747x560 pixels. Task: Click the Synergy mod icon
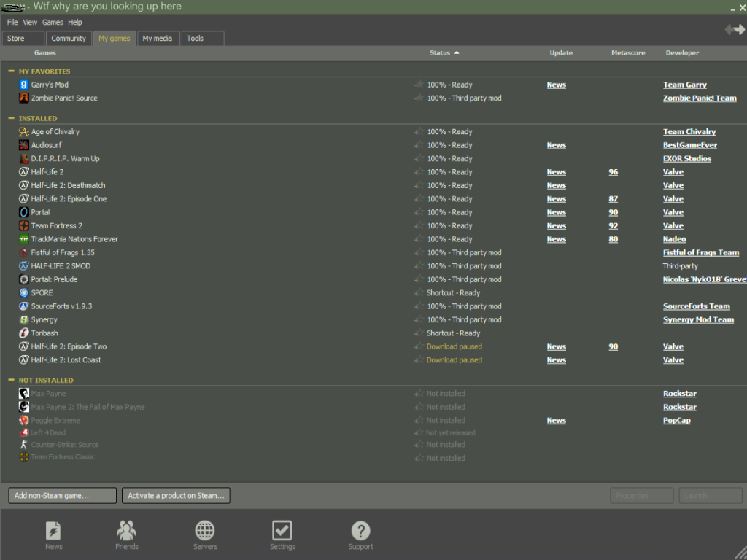[x=24, y=319]
